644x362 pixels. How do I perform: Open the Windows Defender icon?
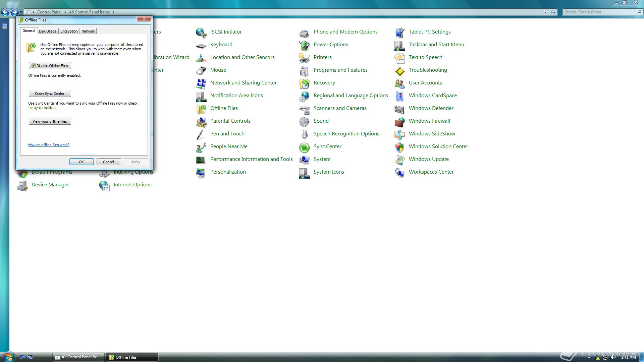399,109
